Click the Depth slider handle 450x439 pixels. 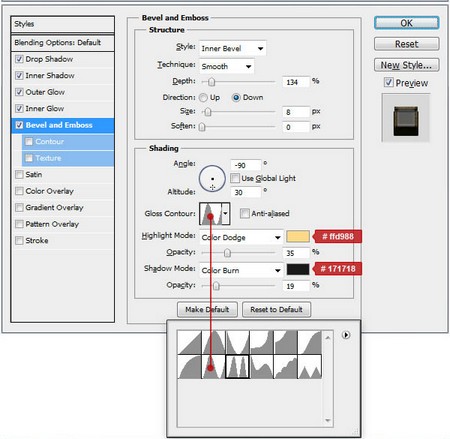tap(212, 82)
